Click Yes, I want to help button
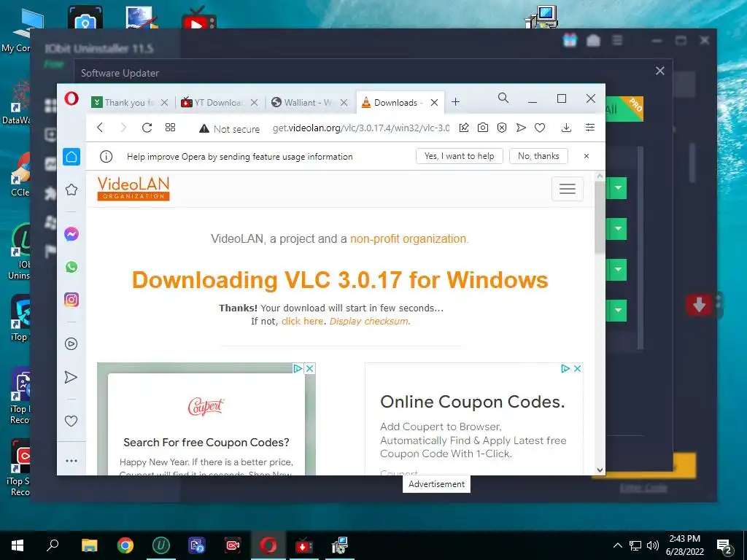 [x=460, y=156]
